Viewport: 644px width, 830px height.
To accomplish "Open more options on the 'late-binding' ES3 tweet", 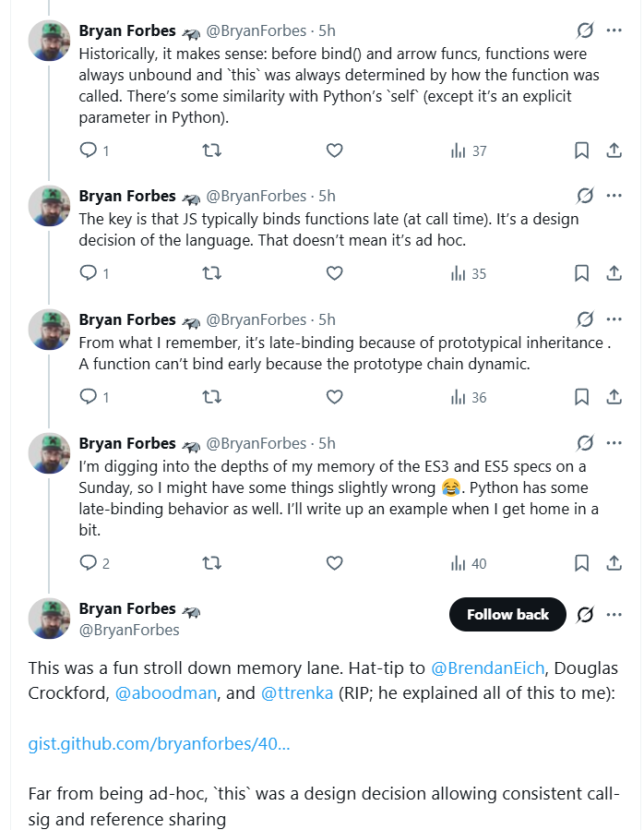I will pyautogui.click(x=614, y=443).
